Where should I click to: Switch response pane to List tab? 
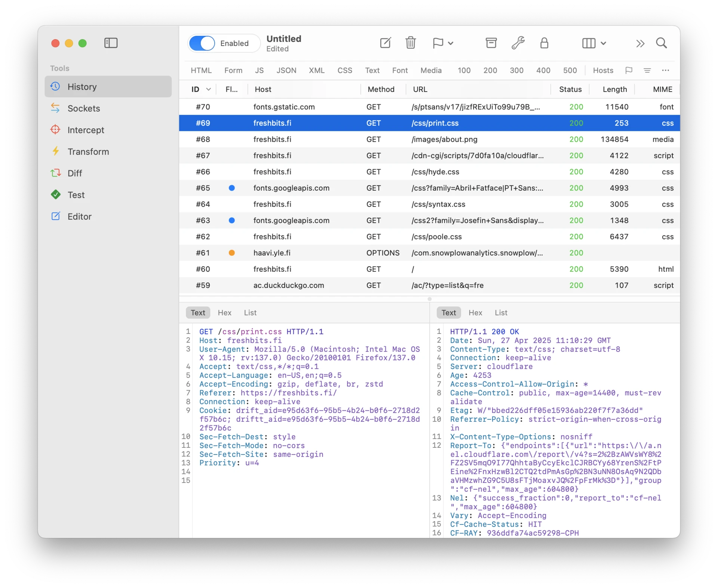(x=501, y=313)
